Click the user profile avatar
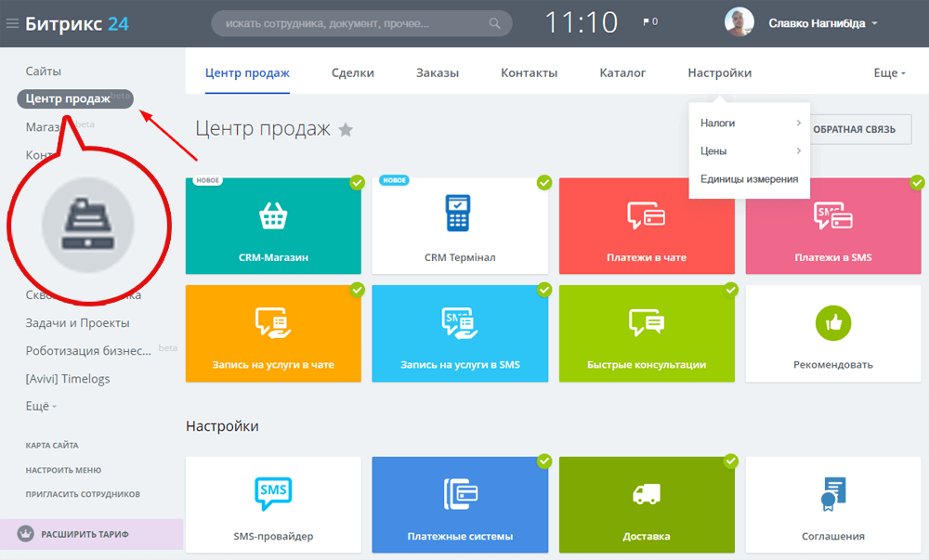This screenshot has width=929, height=560. [x=739, y=22]
